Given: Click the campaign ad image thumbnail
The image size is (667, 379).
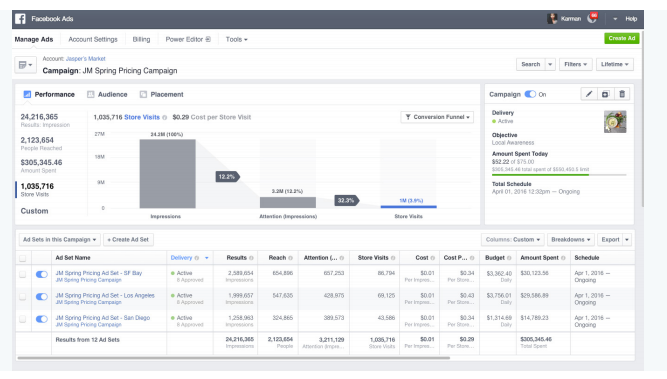Looking at the screenshot, I should click(615, 122).
